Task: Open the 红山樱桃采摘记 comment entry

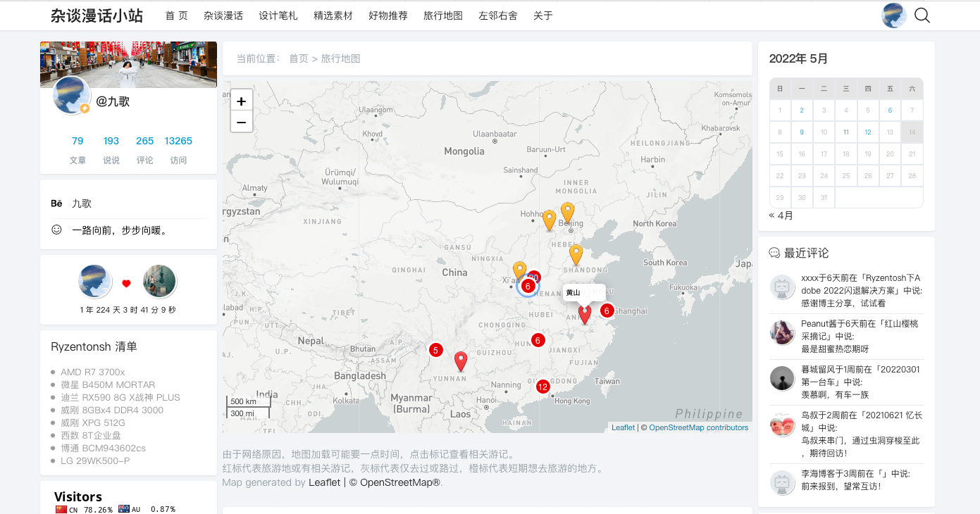Action: pyautogui.click(x=862, y=330)
